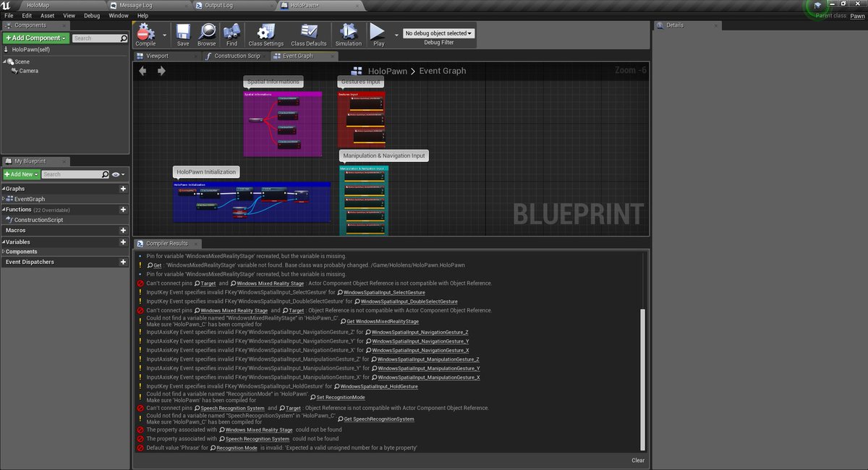Save the blueprint with Save icon

coord(183,34)
